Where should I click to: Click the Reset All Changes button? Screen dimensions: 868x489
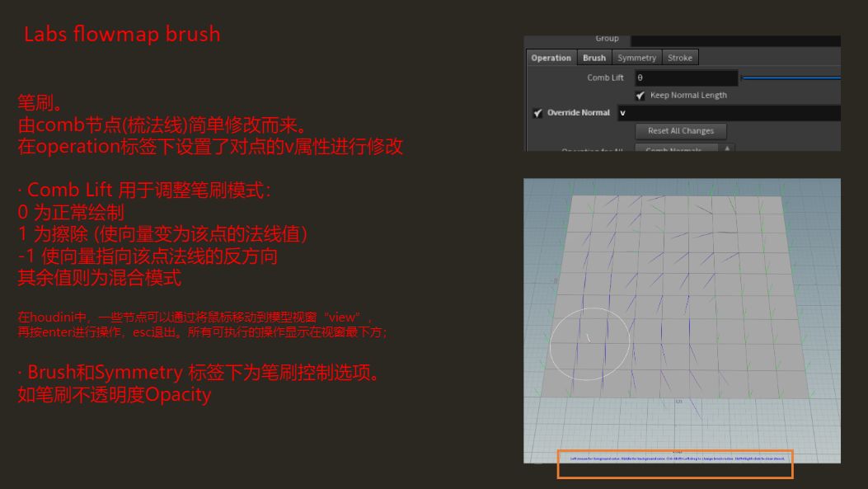pyautogui.click(x=680, y=130)
